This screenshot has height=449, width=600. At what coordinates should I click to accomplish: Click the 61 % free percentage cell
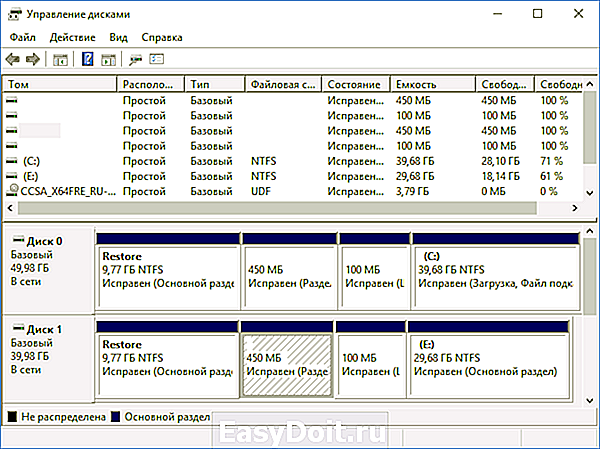[x=551, y=176]
